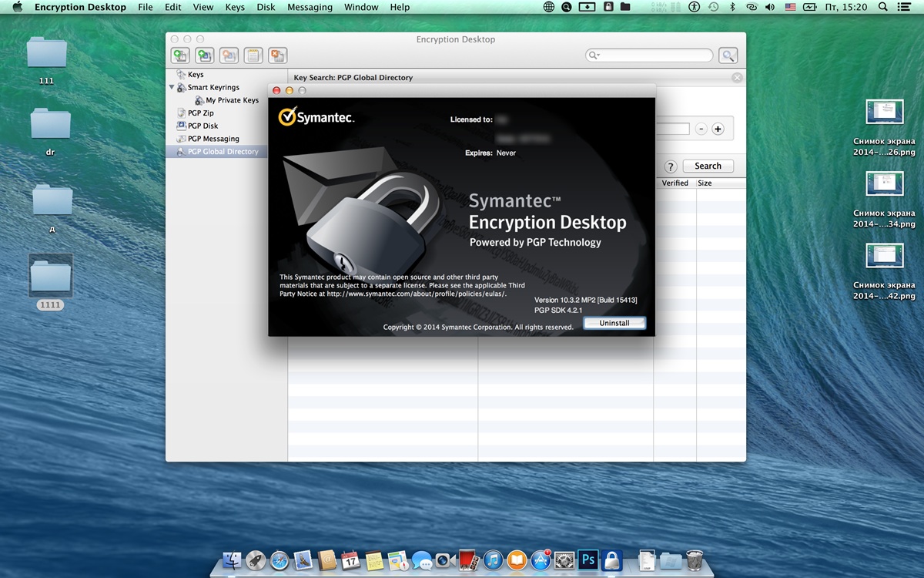Click the toolbar icon with red X
Viewport: 924px width, 578px height.
(277, 55)
